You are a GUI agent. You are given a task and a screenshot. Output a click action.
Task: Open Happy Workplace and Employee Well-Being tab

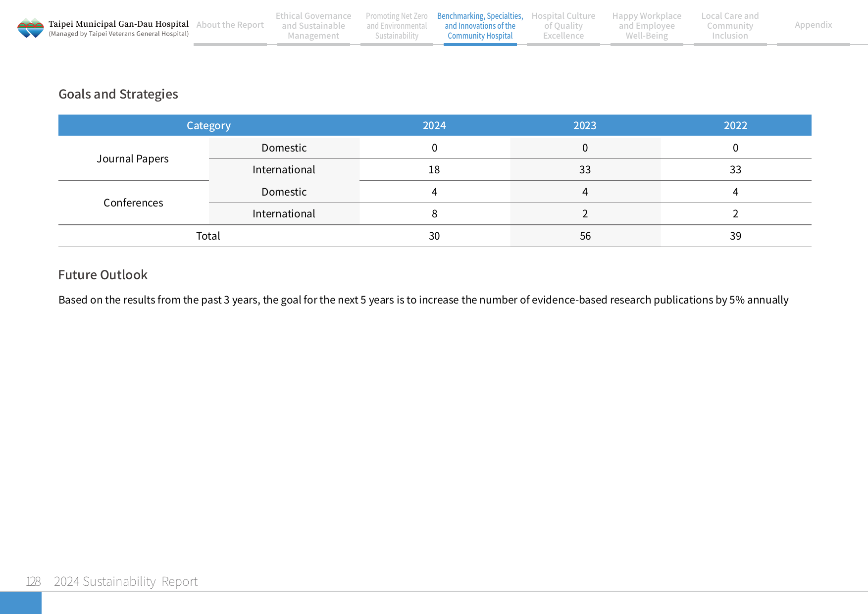[647, 26]
